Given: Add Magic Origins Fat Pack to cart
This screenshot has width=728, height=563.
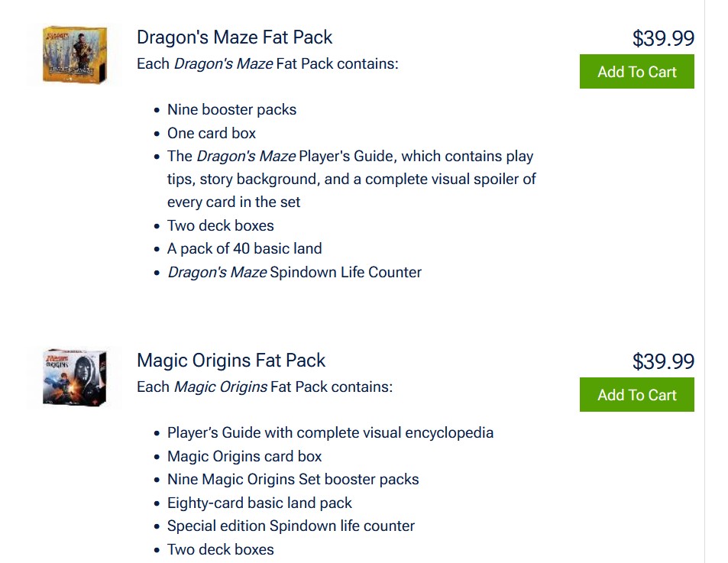Looking at the screenshot, I should tap(636, 395).
